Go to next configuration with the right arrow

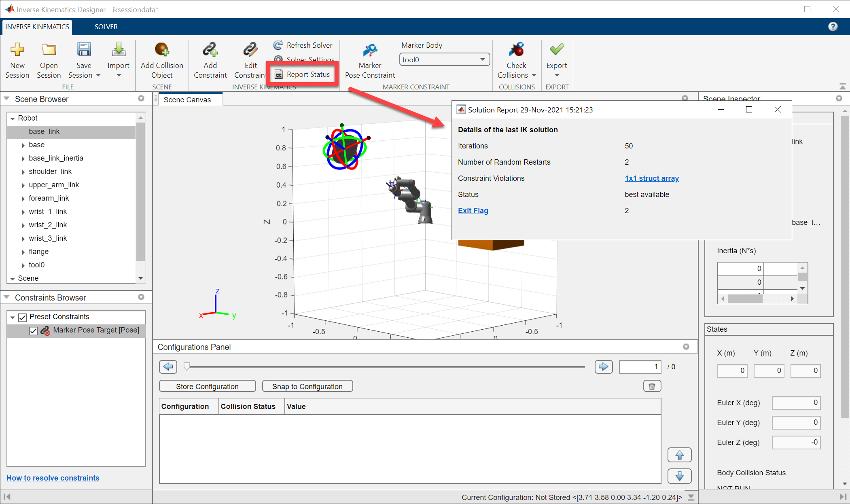point(603,367)
